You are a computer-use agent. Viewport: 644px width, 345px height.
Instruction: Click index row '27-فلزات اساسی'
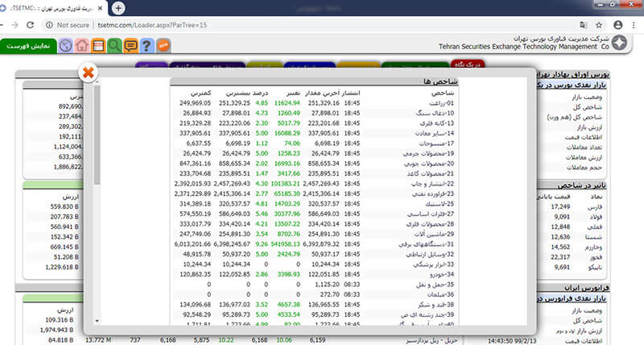tap(314, 214)
